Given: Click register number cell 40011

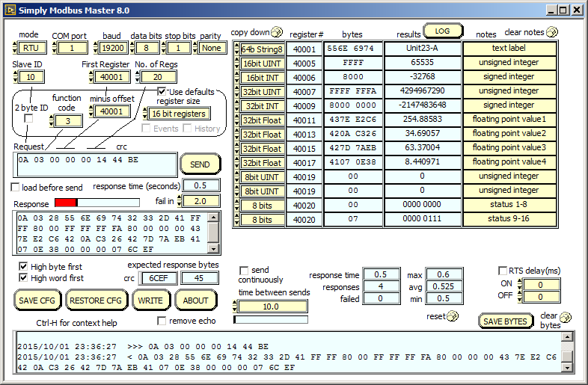Looking at the screenshot, I should pos(304,120).
